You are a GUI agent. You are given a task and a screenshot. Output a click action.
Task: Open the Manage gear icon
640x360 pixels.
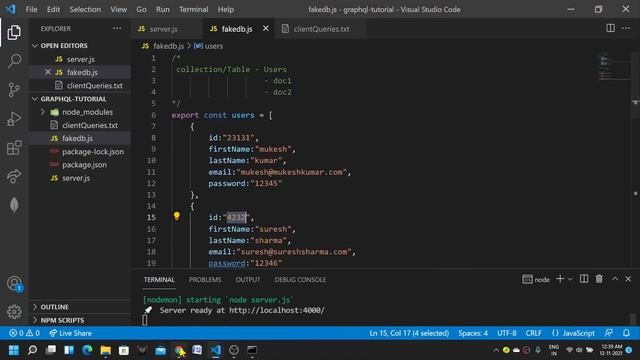coord(14,312)
